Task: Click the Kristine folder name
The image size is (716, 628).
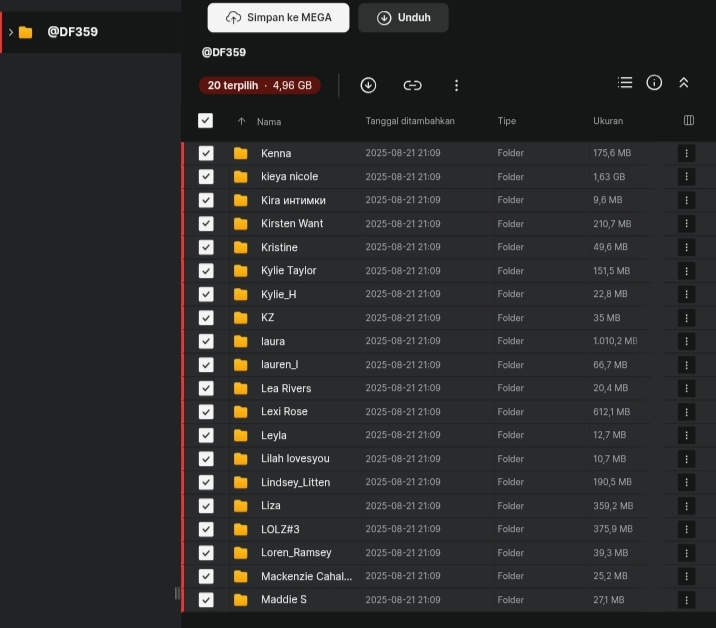Action: click(279, 247)
